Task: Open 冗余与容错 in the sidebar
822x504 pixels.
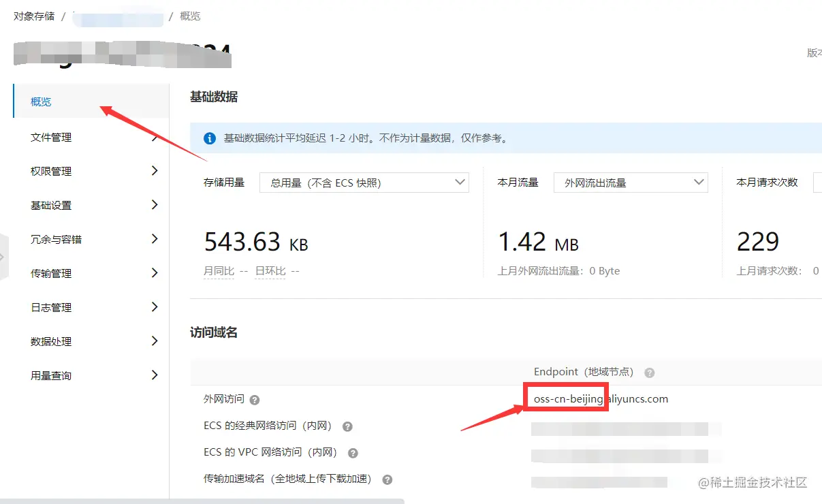Action: [91, 239]
